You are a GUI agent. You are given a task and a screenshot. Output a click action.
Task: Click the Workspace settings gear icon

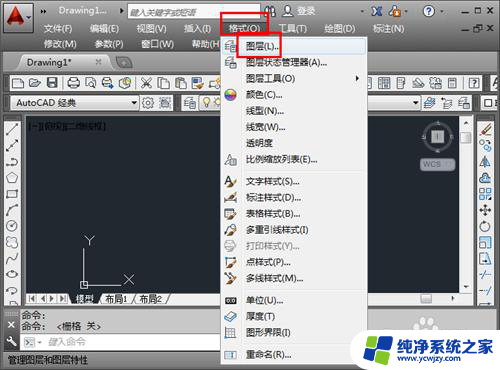pos(148,103)
